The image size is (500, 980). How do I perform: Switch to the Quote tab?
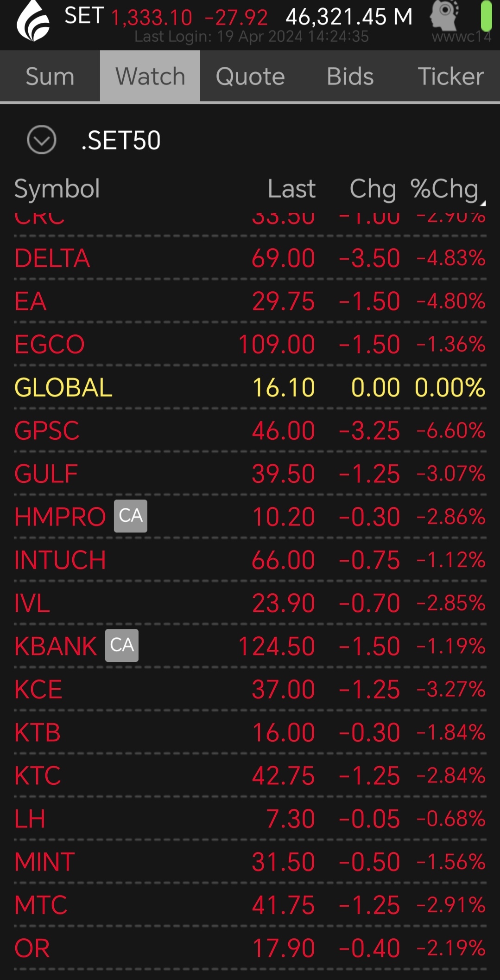pos(250,76)
